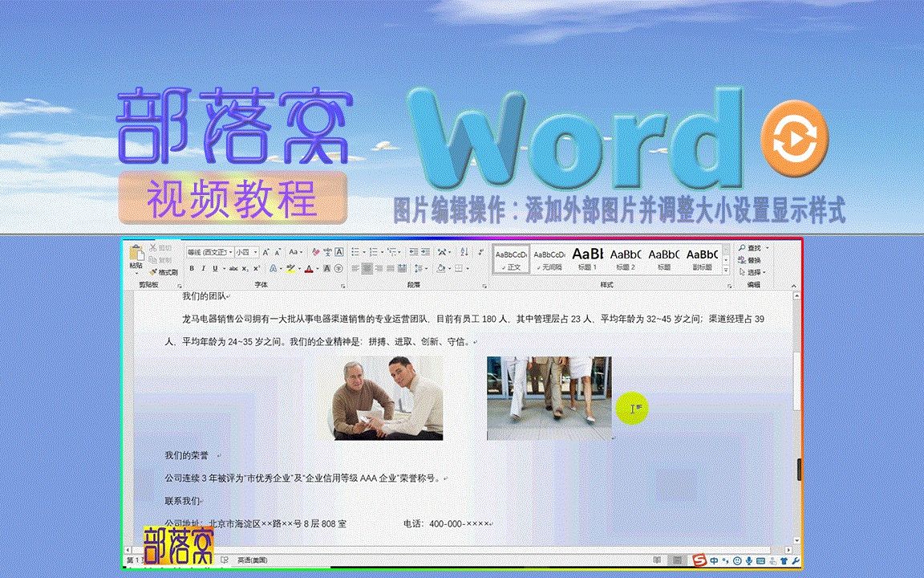Toggle center paragraph alignment
This screenshot has height=578, width=924.
coord(367,268)
